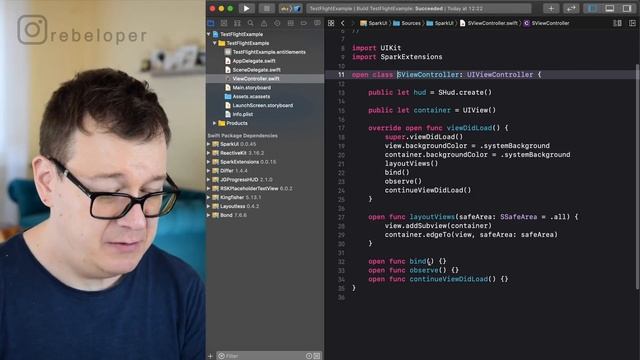Click the layoutViews function declaration
Viewport: 640px width, 360px height.
click(x=432, y=217)
